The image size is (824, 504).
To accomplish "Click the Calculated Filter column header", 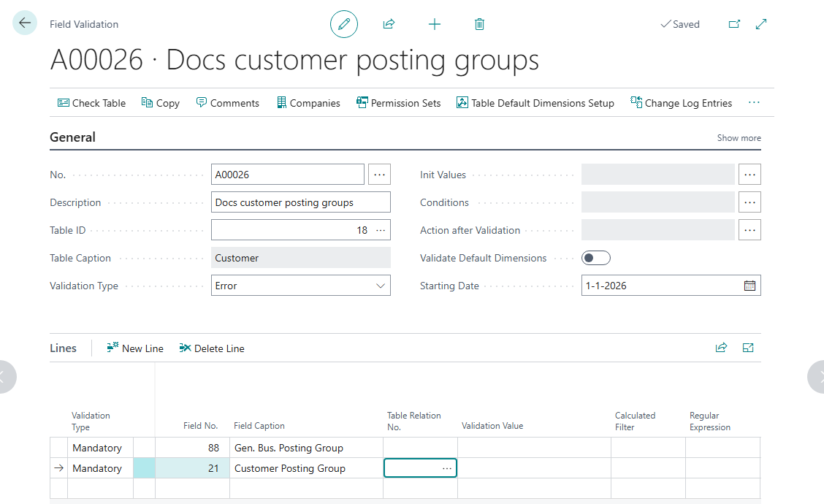I will (x=636, y=421).
